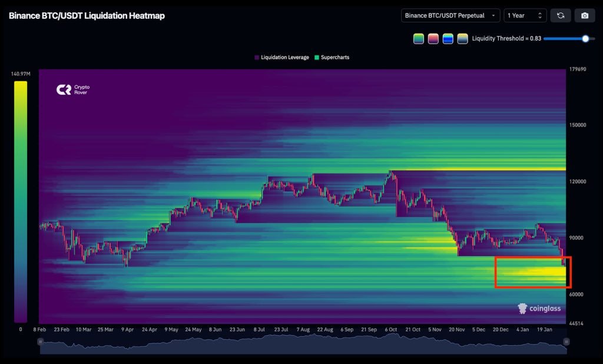Open the Binance BTC/USDT Perpetual dropdown
Image resolution: width=603 pixels, height=364 pixels.
pos(450,15)
